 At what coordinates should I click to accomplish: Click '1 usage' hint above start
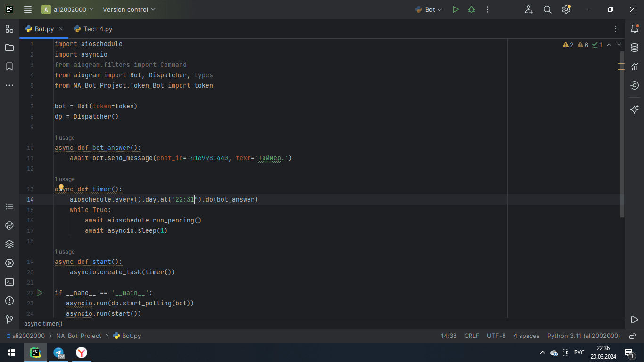point(65,252)
